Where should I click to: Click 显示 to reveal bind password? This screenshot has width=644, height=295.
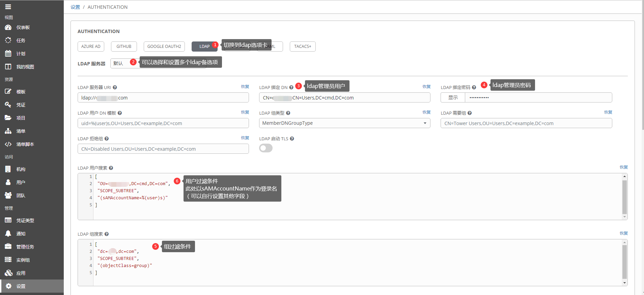click(x=453, y=97)
